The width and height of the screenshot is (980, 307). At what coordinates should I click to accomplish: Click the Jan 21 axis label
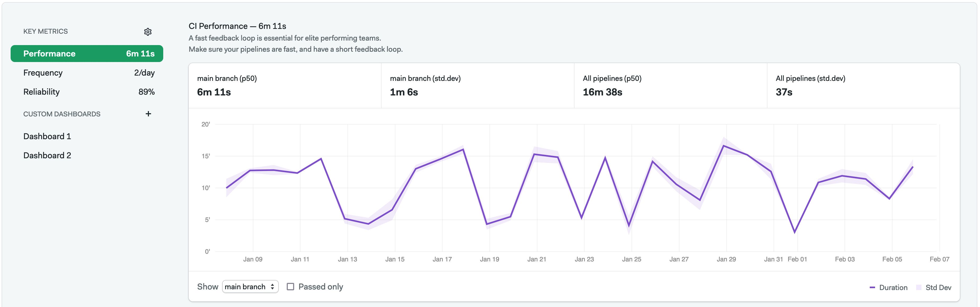point(536,259)
